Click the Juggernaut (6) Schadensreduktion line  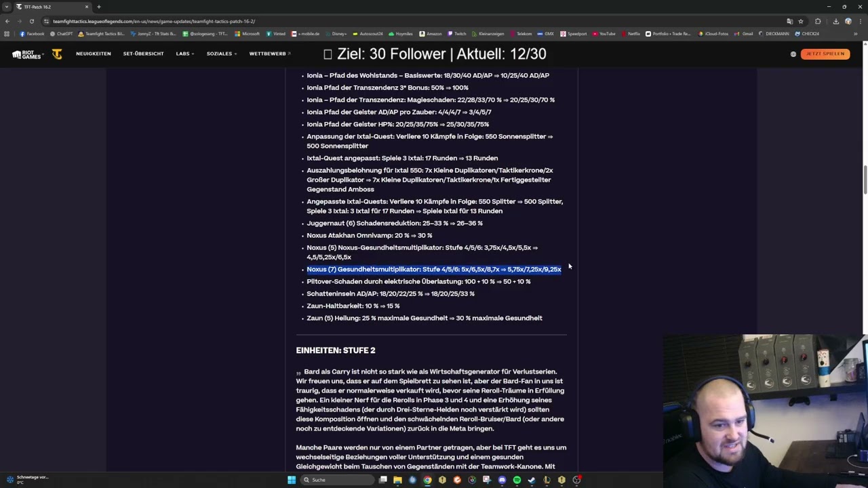[x=395, y=223]
